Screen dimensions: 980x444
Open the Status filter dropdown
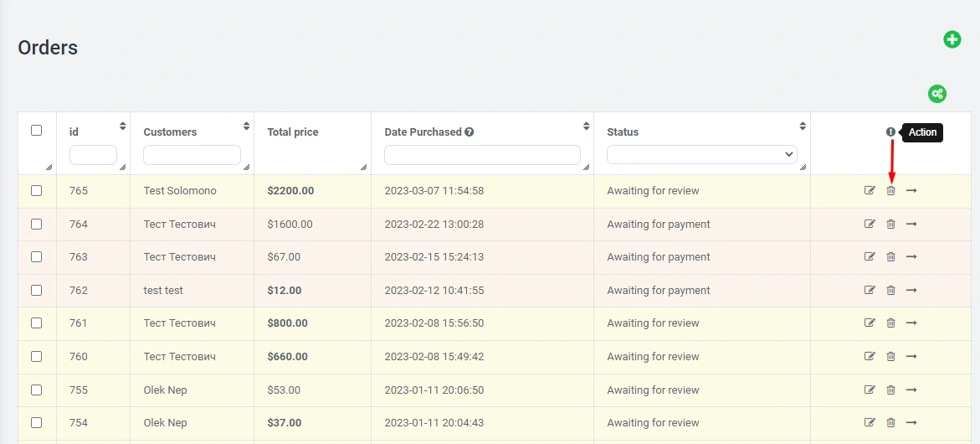point(701,155)
